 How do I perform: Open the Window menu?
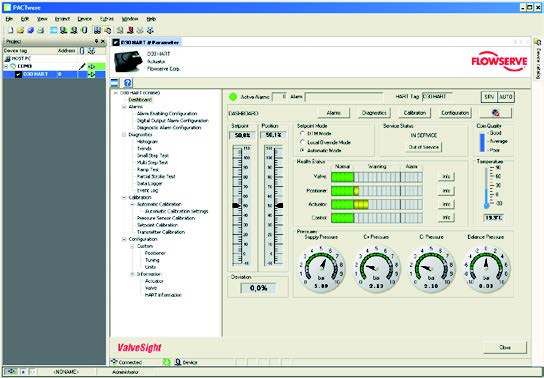(x=130, y=19)
